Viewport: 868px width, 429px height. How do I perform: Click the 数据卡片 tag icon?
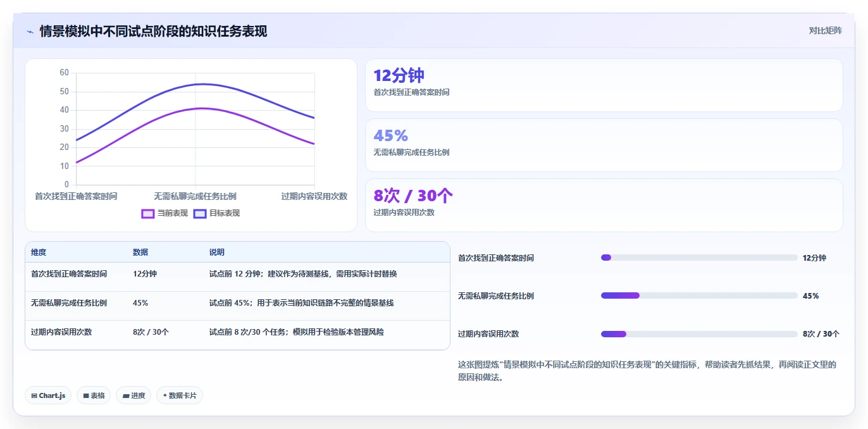[x=165, y=395]
